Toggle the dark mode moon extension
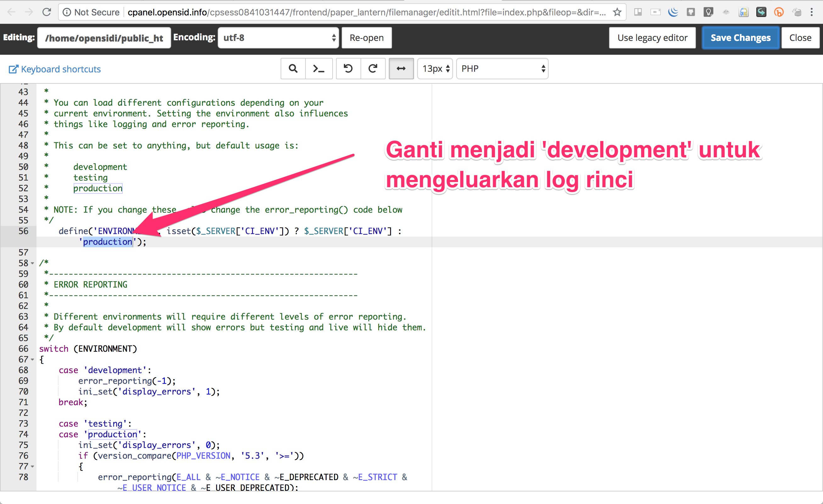823x504 pixels. pos(673,12)
